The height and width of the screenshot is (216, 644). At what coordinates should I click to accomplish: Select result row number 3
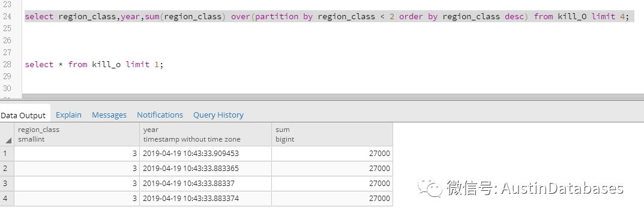[7, 183]
